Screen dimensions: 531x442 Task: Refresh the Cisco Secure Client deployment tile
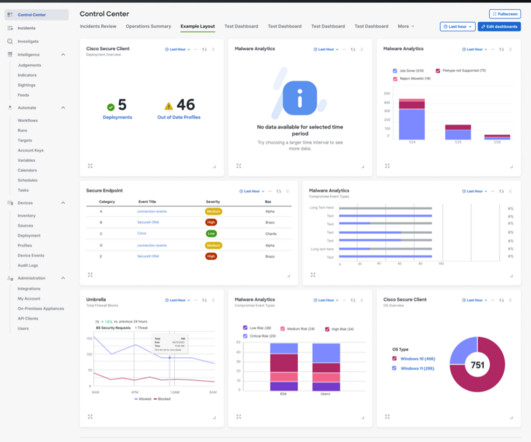(205, 49)
